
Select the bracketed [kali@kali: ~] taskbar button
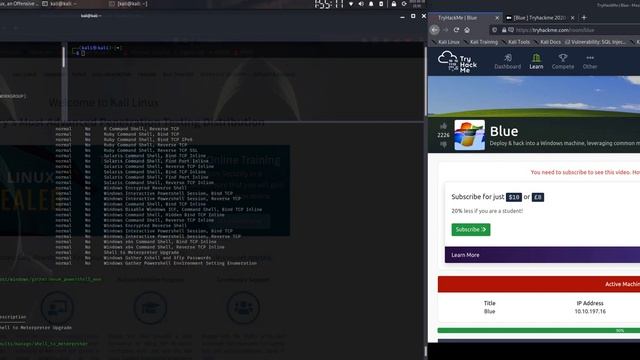tap(129, 4)
